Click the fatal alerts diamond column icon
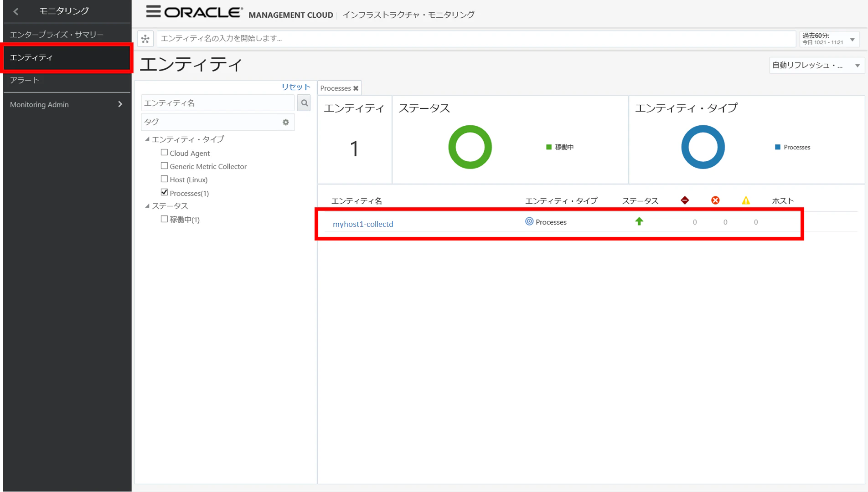The height and width of the screenshot is (492, 868). tap(685, 200)
